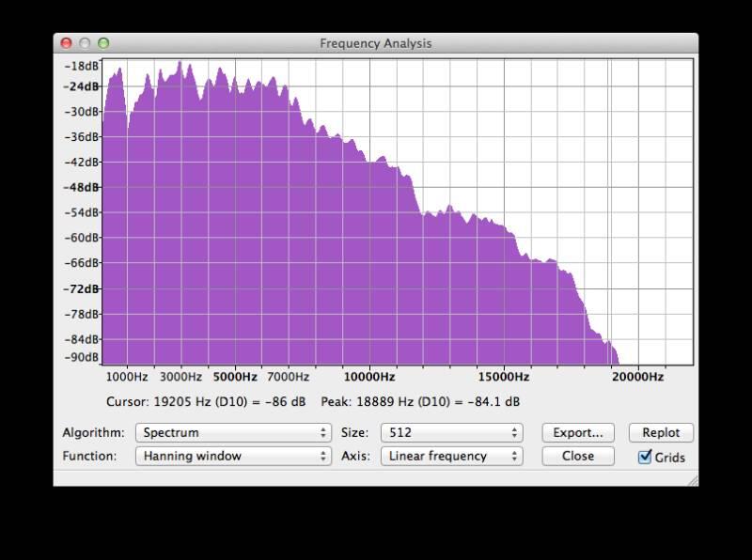Select the 5000Hz frequency axis label
Viewport: 752px width, 560px height.
pyautogui.click(x=235, y=377)
